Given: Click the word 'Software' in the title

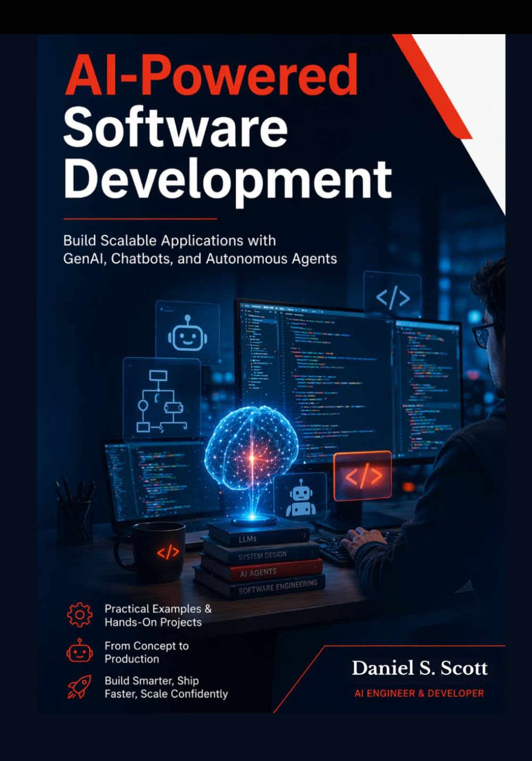Looking at the screenshot, I should [x=176, y=128].
